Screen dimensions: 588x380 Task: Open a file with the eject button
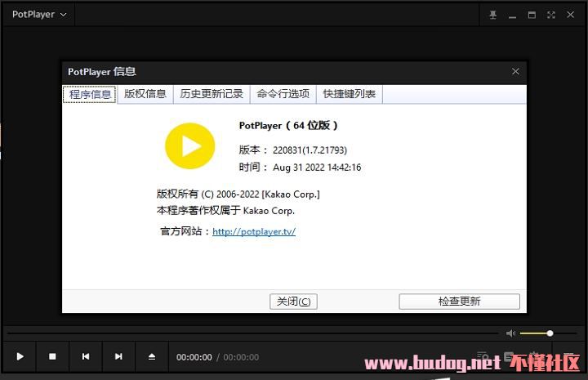[x=152, y=356]
